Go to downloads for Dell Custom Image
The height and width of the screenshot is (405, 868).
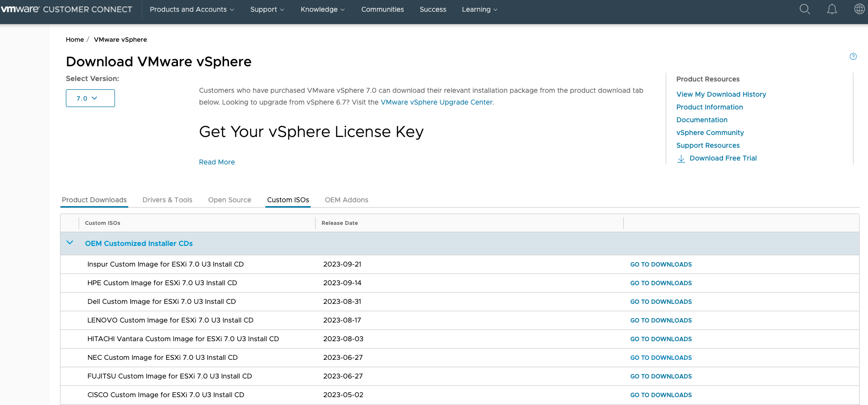[x=661, y=301]
